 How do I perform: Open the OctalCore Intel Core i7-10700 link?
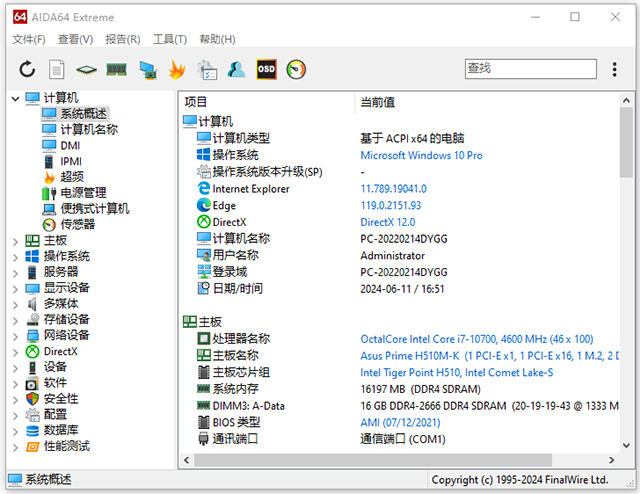point(477,339)
